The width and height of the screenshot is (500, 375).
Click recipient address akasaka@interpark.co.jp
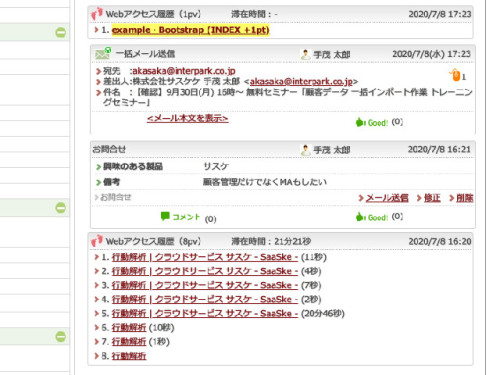point(184,71)
